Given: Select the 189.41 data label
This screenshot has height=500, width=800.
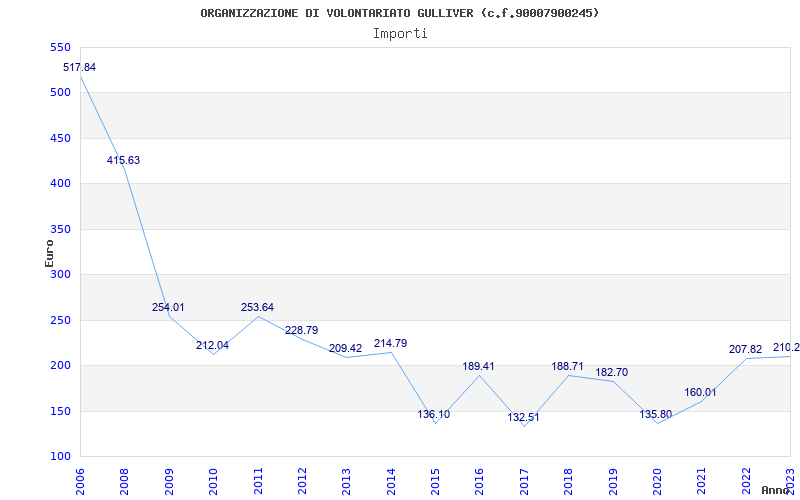Looking at the screenshot, I should 478,366.
